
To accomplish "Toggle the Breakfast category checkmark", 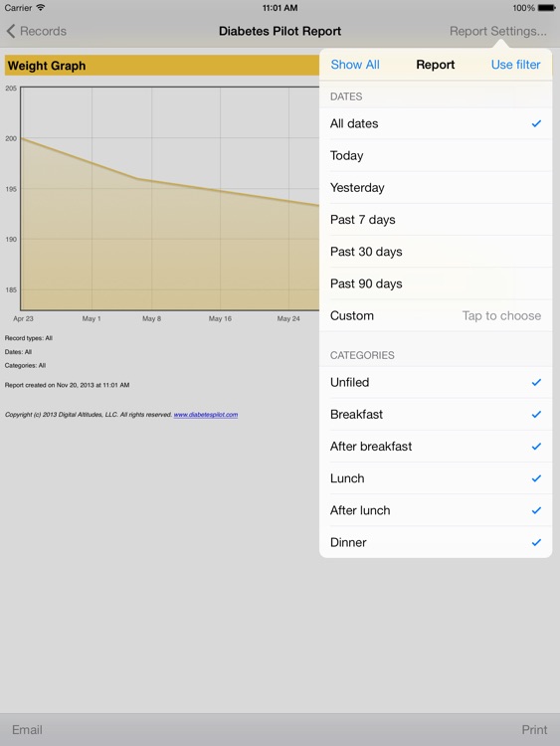I will pos(436,415).
